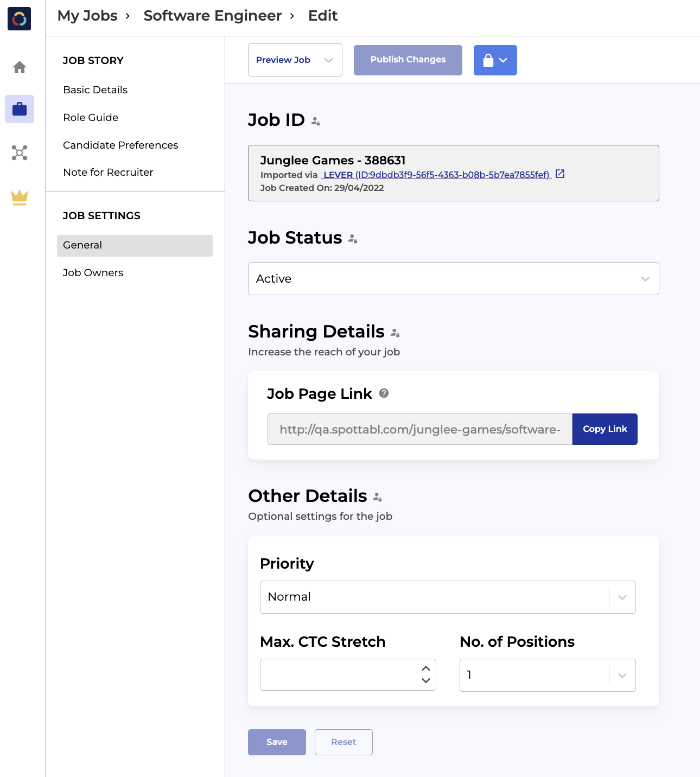Save the job settings

(x=277, y=742)
